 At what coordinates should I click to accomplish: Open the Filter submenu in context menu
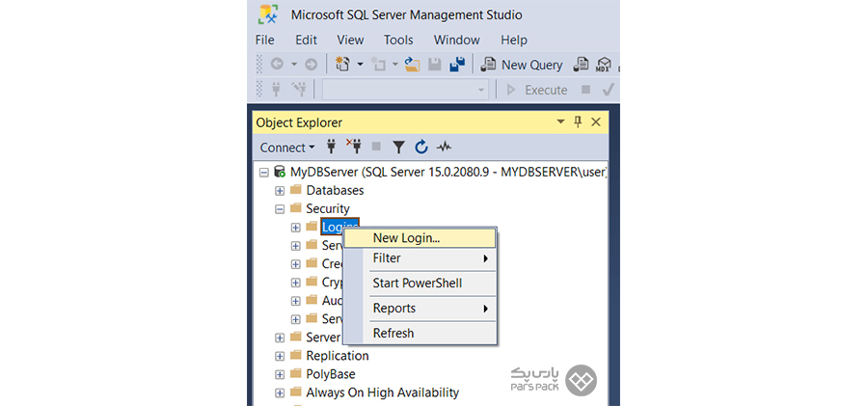pyautogui.click(x=420, y=258)
